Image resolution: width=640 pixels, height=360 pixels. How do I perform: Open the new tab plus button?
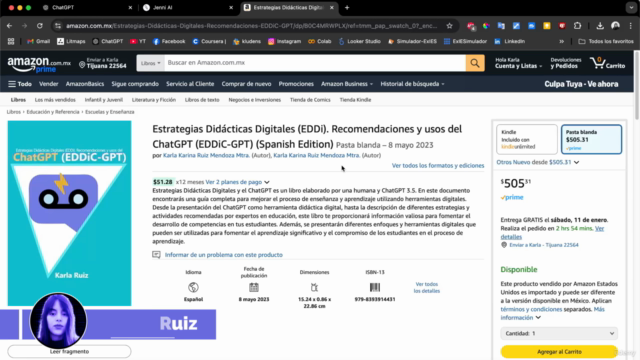[347, 7]
